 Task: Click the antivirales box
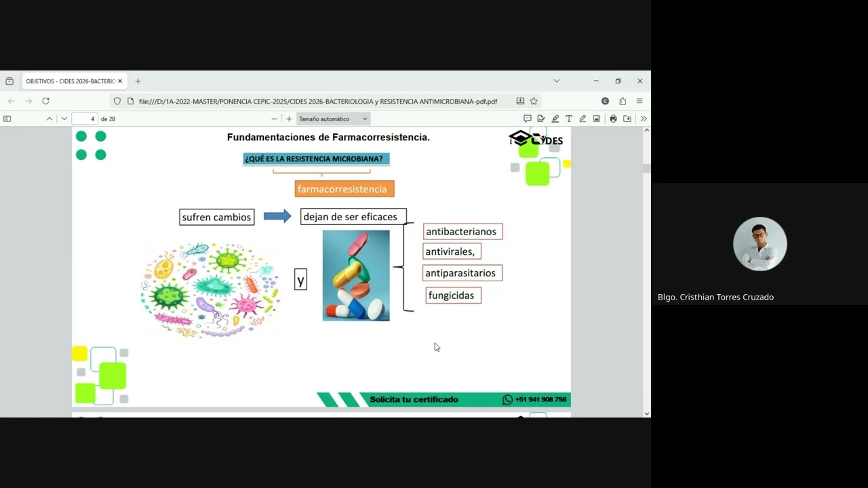[452, 251]
